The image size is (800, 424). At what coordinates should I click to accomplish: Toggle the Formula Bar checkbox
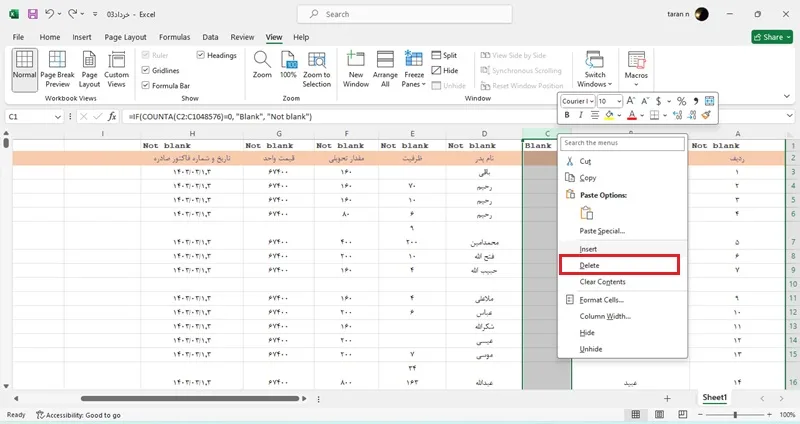pos(145,86)
